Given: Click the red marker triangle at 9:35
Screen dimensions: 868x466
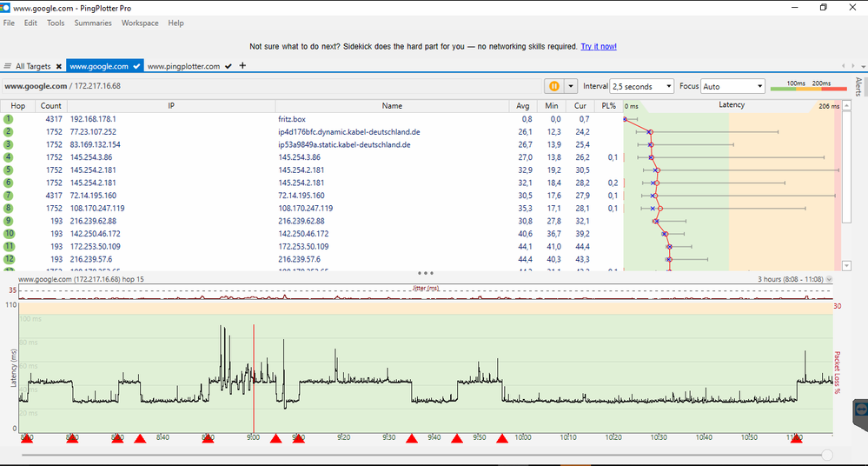Looking at the screenshot, I should [411, 439].
